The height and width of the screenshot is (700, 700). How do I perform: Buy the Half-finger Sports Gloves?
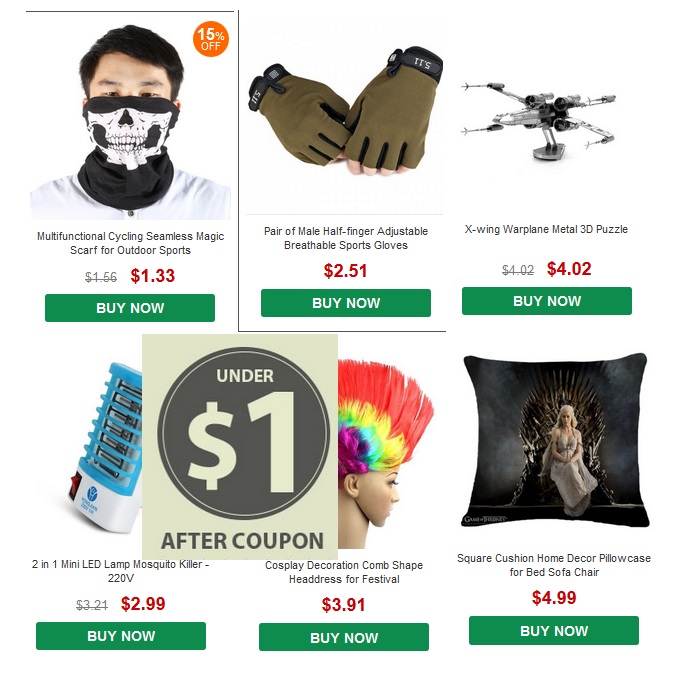tap(346, 303)
